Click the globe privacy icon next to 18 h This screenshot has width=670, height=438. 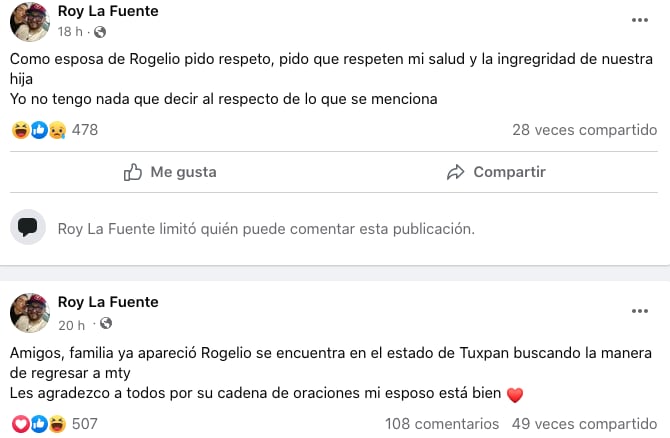tap(99, 32)
